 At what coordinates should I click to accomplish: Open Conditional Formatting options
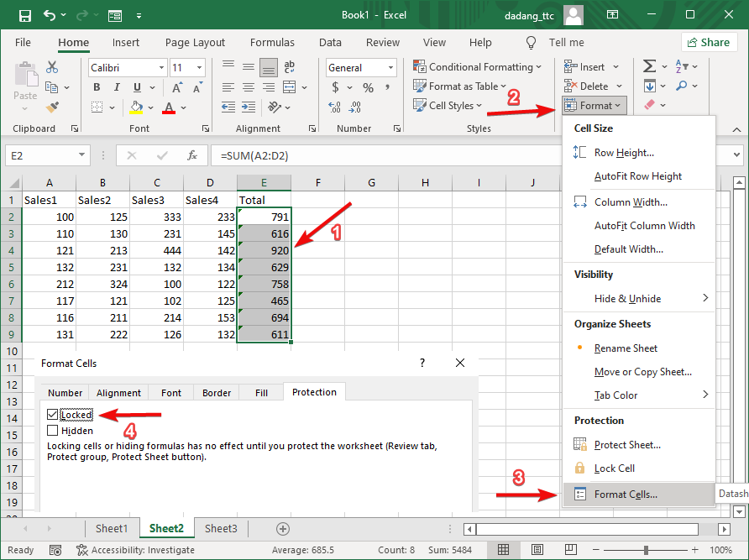coord(478,66)
